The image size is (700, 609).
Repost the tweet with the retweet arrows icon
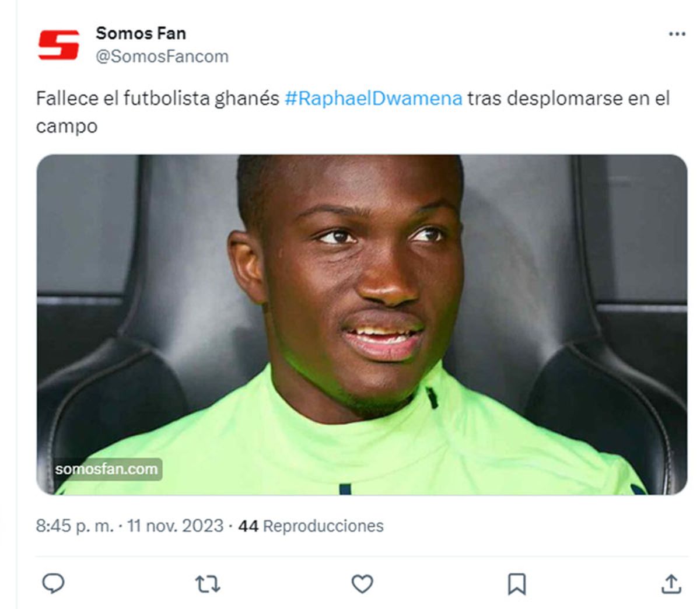click(207, 583)
